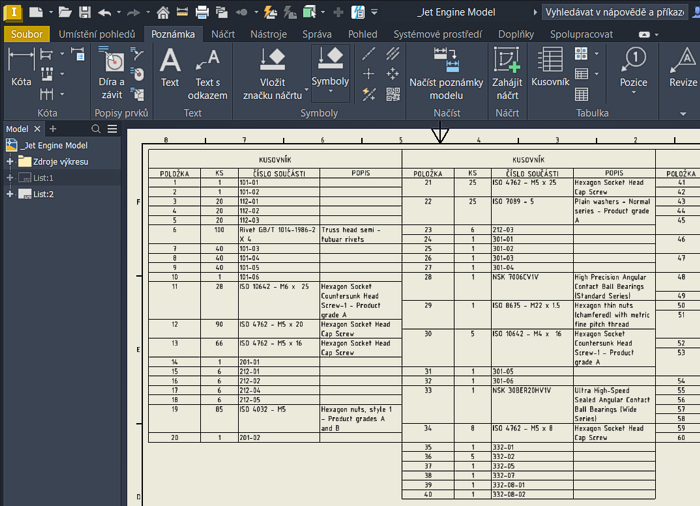Add a new browser panel tab
Screen dimensions: 700x506
tap(52, 129)
